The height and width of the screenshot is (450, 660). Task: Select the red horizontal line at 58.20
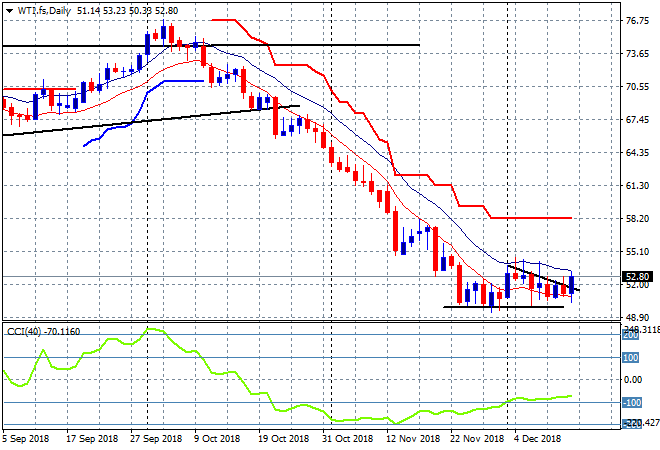(532, 218)
